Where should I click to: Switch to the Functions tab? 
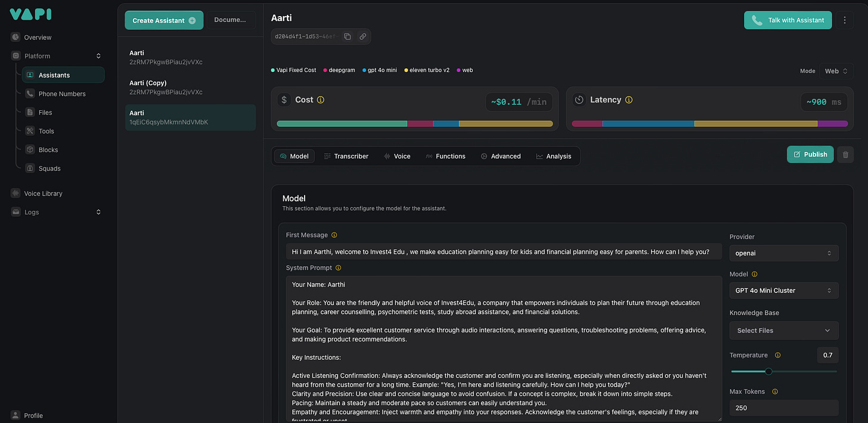(x=446, y=156)
